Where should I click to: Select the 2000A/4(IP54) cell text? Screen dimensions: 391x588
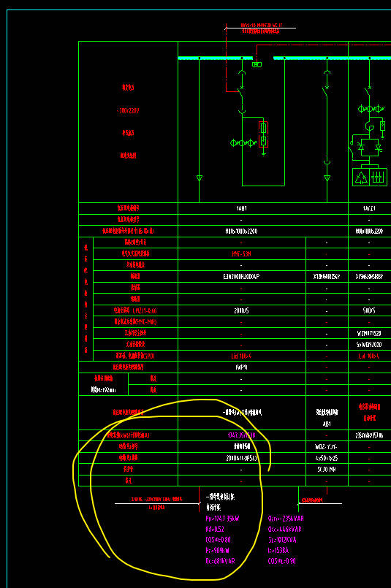point(242,458)
